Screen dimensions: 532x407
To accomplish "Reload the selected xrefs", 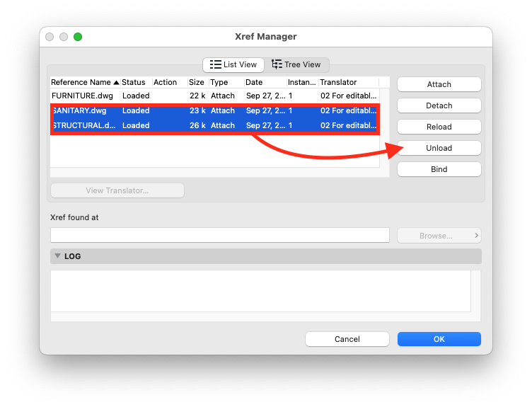I will click(439, 127).
